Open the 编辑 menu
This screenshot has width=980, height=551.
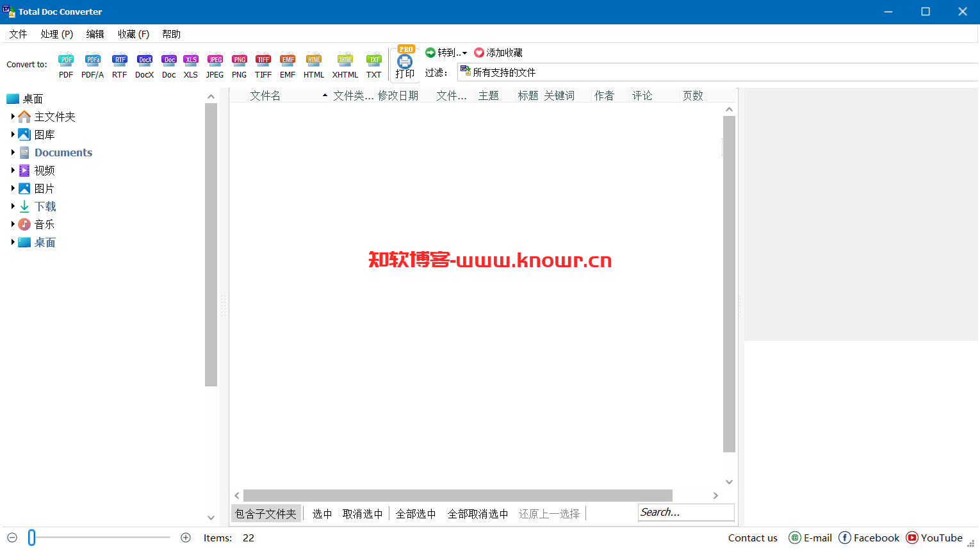click(x=95, y=34)
